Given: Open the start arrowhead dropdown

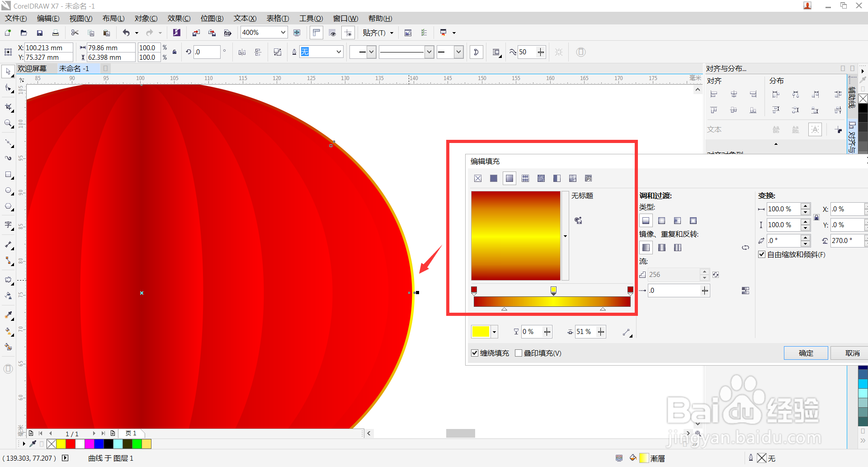Looking at the screenshot, I should click(x=371, y=52).
